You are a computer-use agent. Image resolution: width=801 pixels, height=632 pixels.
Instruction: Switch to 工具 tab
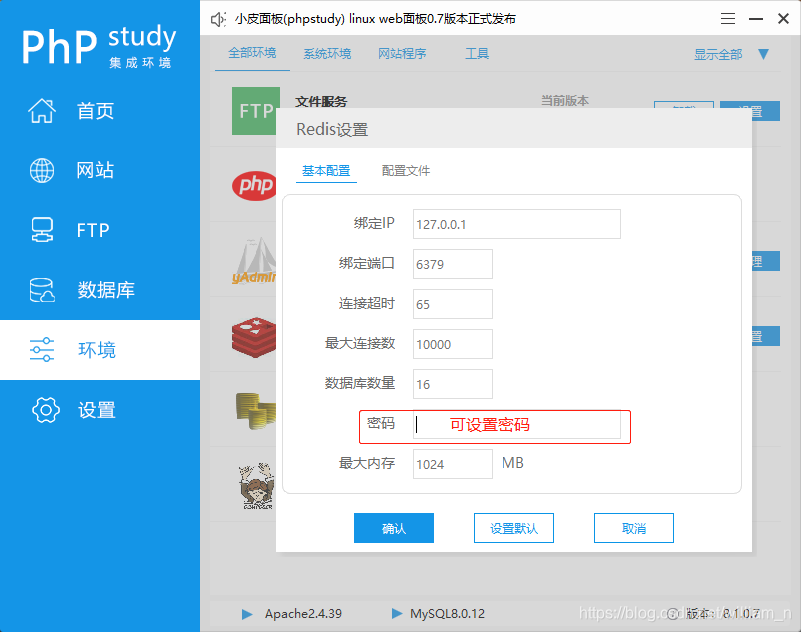[477, 54]
